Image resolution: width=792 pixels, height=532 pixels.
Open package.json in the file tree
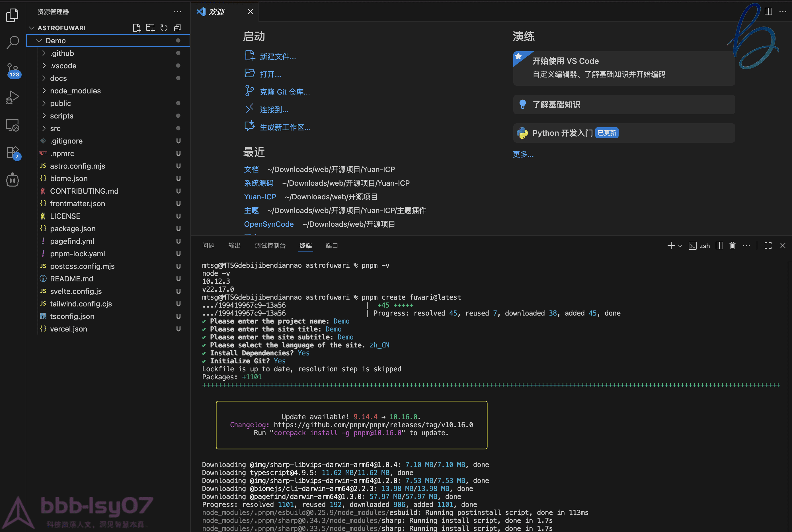73,229
